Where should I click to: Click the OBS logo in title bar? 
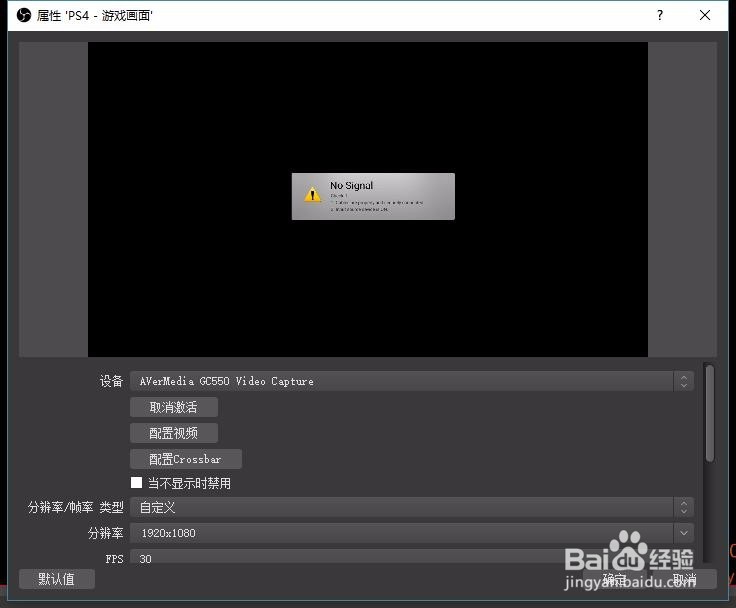pos(23,15)
